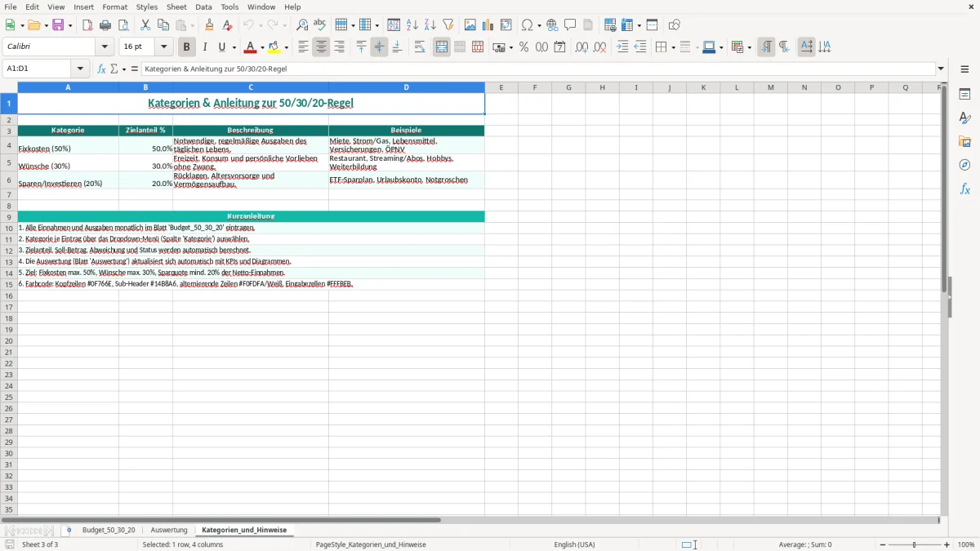Expand the formula bar
The width and height of the screenshot is (980, 551).
tap(941, 69)
